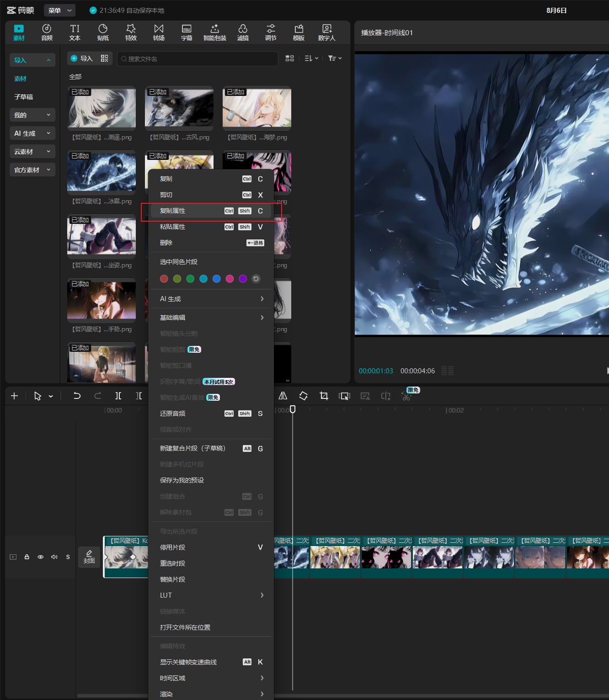Pick the red clip color swatch

164,279
